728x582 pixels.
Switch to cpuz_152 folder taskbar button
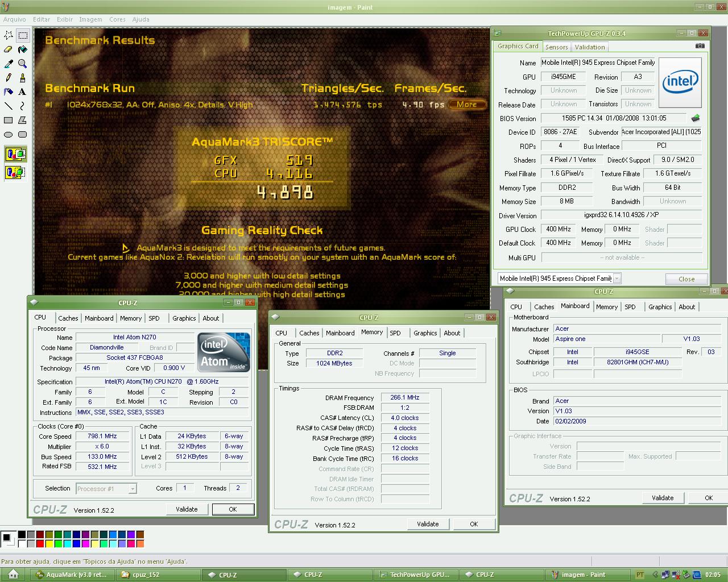[x=159, y=575]
